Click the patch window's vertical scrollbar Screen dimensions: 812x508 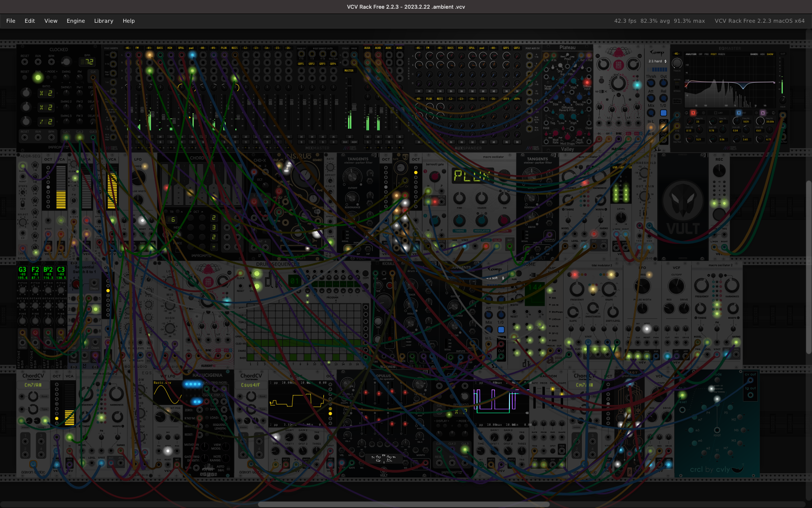(809, 266)
